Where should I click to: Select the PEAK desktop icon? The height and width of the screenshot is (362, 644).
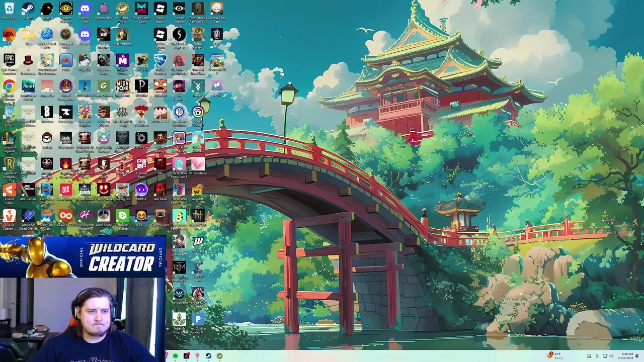217,88
